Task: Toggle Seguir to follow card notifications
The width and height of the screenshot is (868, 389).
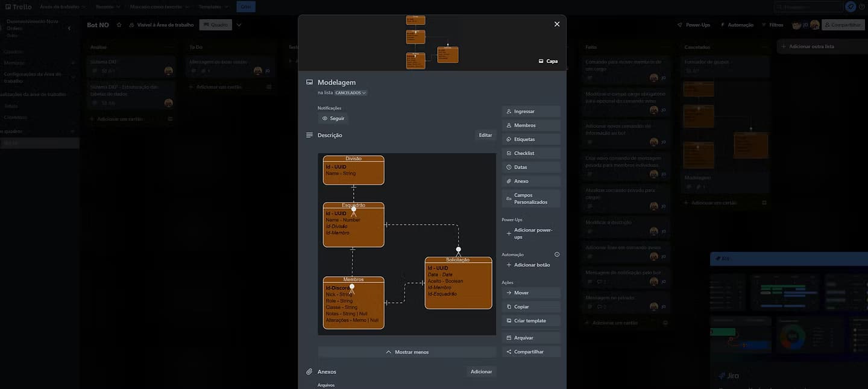Action: pos(333,118)
